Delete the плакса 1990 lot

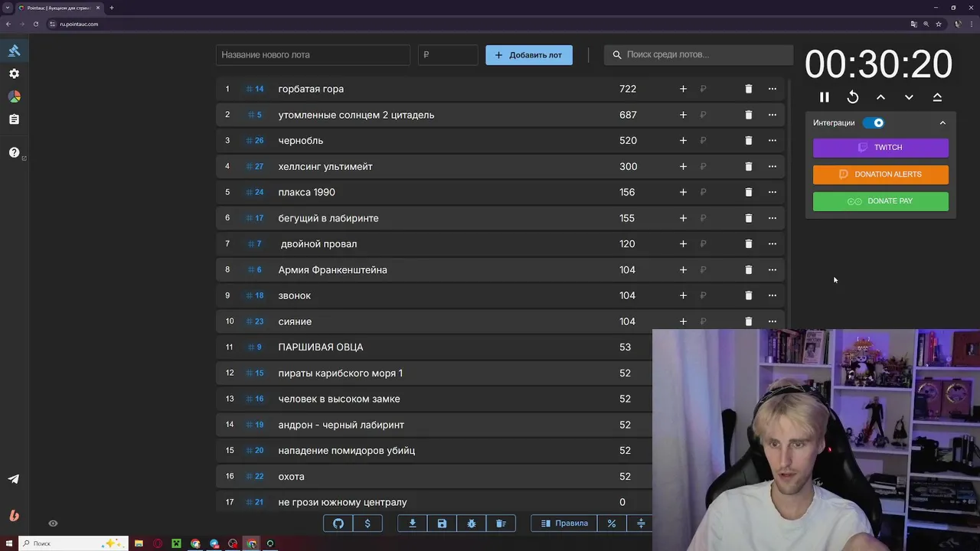coord(749,192)
